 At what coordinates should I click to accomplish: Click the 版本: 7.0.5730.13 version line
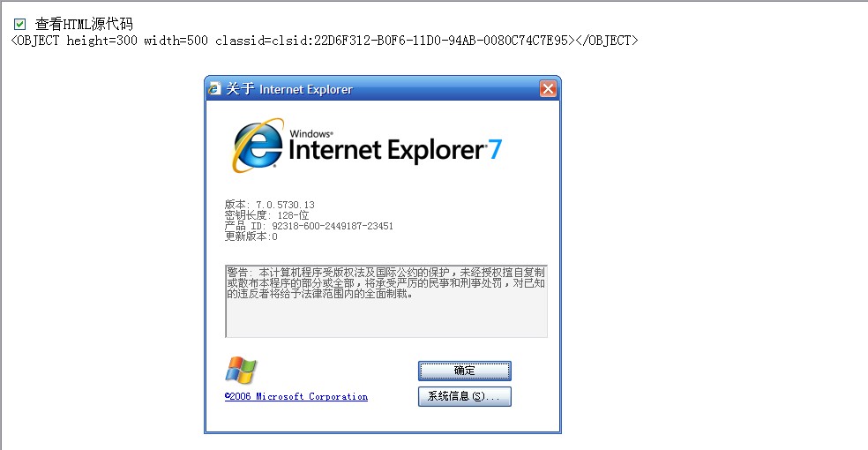[270, 205]
